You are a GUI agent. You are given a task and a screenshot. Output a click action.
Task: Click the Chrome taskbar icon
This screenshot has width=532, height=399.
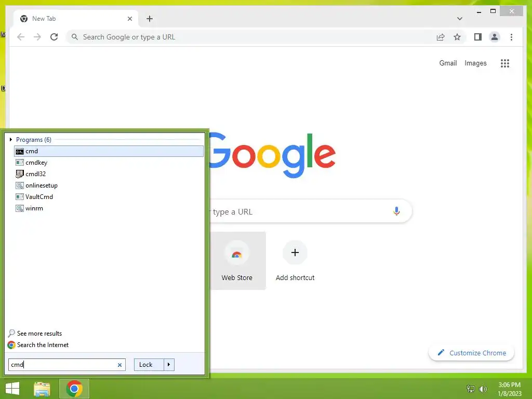click(74, 389)
